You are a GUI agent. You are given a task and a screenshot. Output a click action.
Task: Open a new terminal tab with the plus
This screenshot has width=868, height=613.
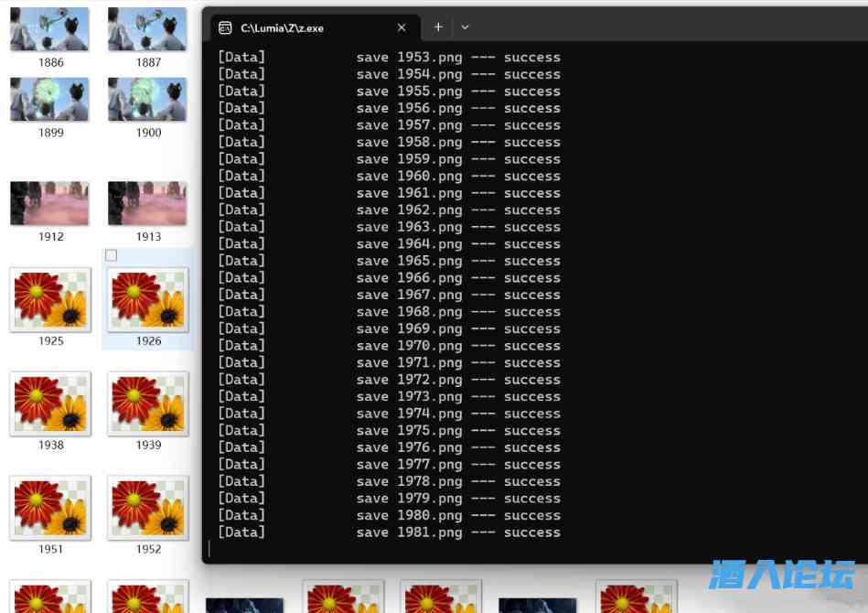tap(438, 27)
